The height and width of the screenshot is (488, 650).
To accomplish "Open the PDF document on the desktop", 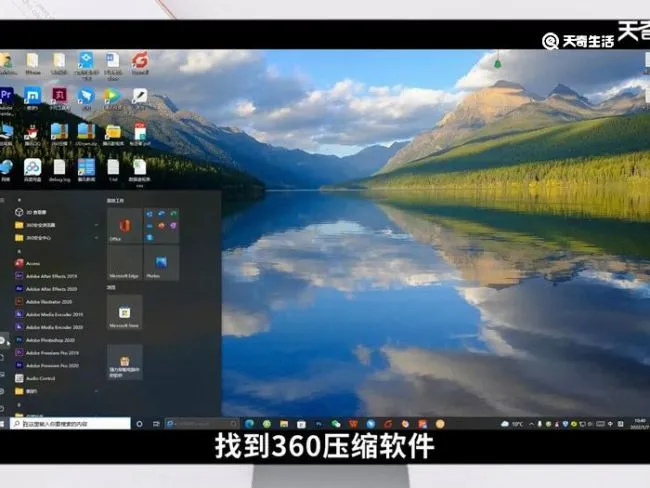I will click(140, 134).
